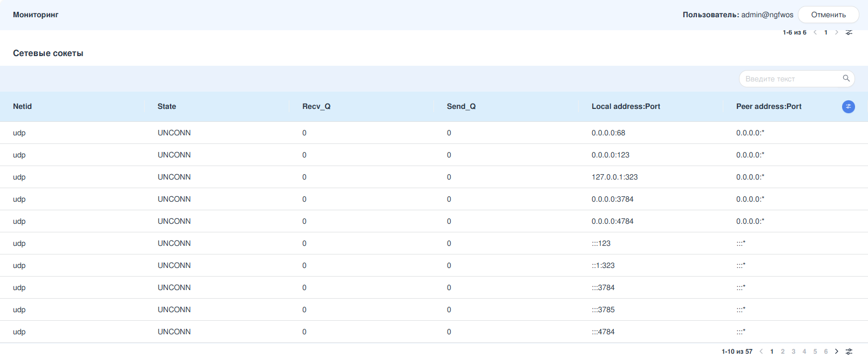Sort by Send_Q column header
The height and width of the screenshot is (358, 868).
pyautogui.click(x=461, y=107)
